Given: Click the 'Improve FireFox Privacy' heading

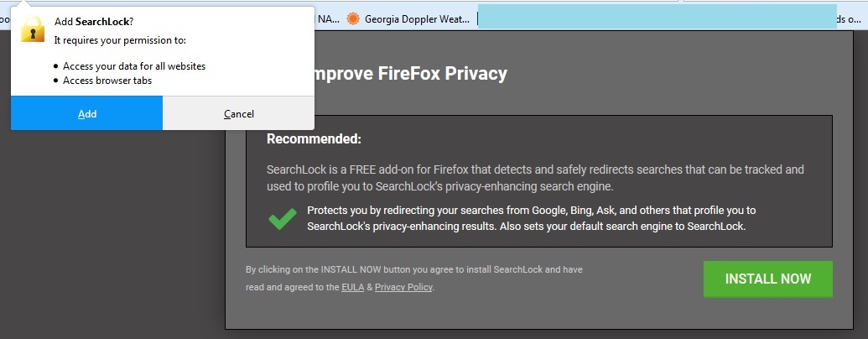Looking at the screenshot, I should click(410, 73).
